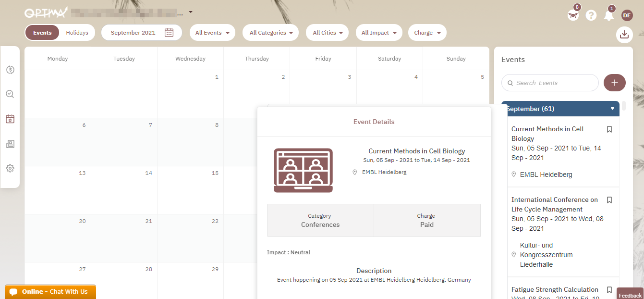Viewport: 644px width, 299px height.
Task: Open the DE user avatar menu
Action: coord(627,15)
